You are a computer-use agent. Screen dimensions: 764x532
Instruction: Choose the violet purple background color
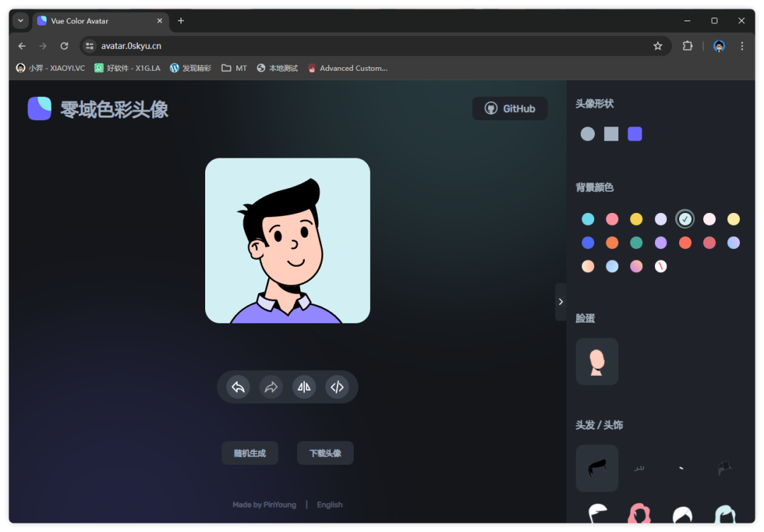[661, 243]
